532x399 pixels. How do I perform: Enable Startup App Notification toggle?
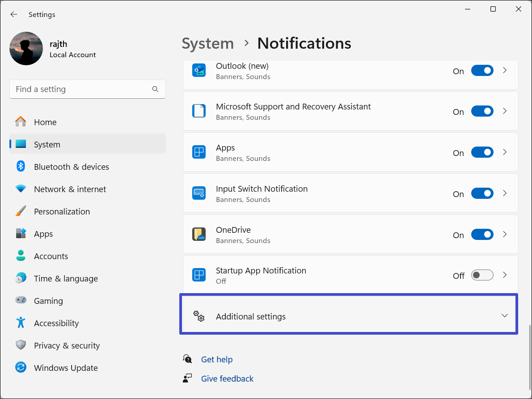482,275
